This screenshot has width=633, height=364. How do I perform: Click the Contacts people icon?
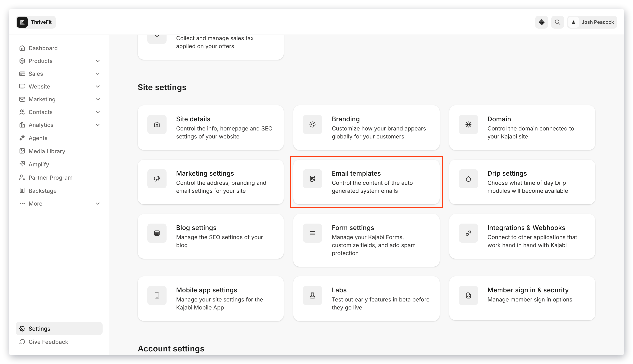22,112
